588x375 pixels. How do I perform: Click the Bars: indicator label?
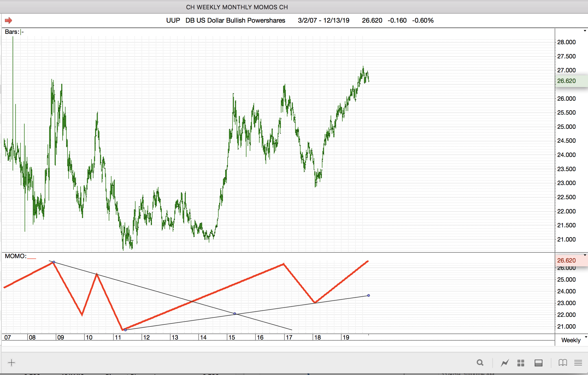[x=12, y=32]
